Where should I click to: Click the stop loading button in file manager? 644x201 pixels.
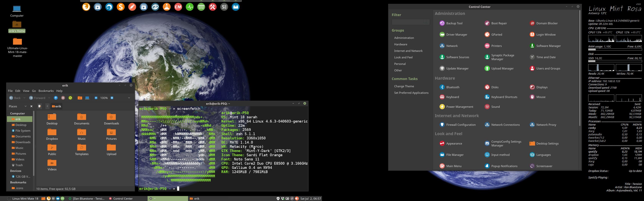tap(63, 98)
